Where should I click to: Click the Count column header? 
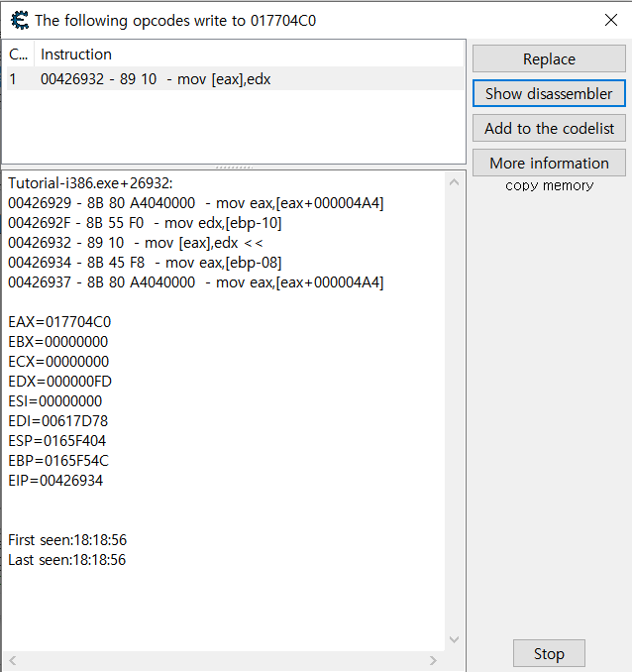(19, 55)
